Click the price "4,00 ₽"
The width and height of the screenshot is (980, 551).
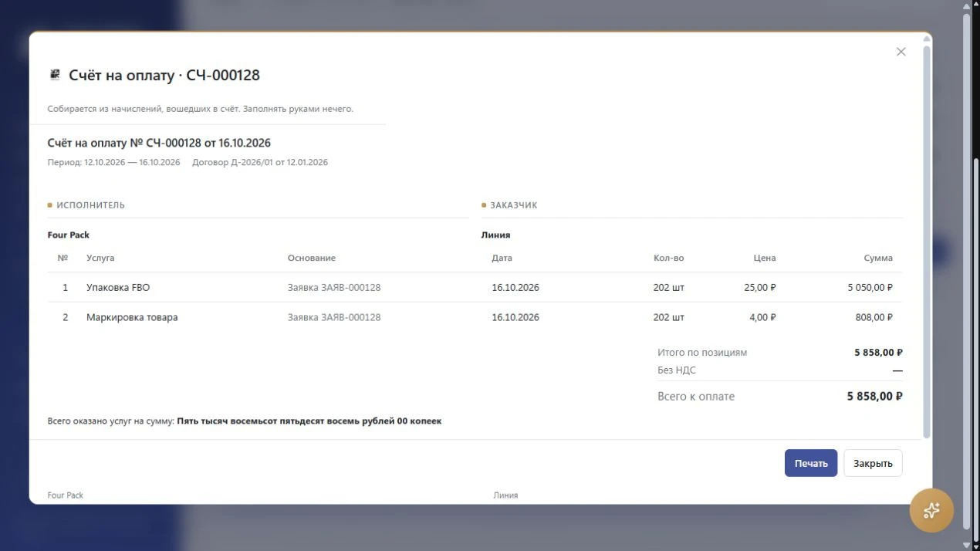(x=762, y=317)
